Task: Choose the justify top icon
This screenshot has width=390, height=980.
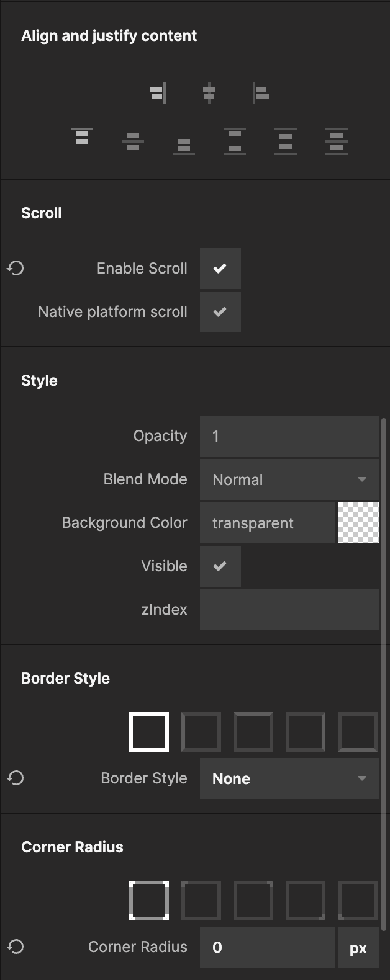Action: pos(82,137)
